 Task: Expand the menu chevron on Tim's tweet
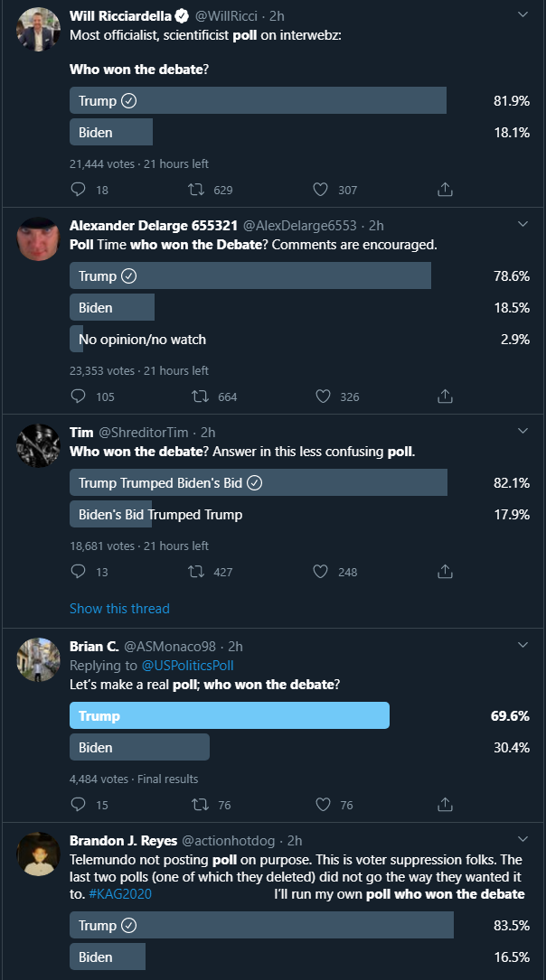[522, 432]
